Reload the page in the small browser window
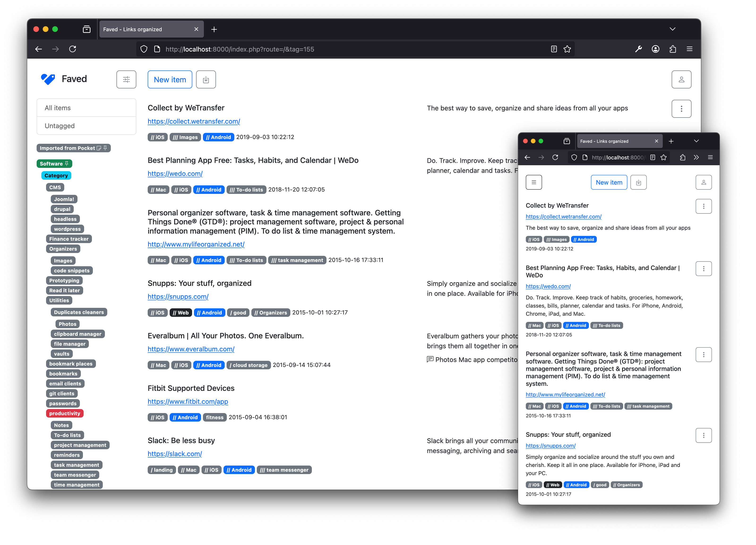The image size is (756, 545). coord(555,157)
